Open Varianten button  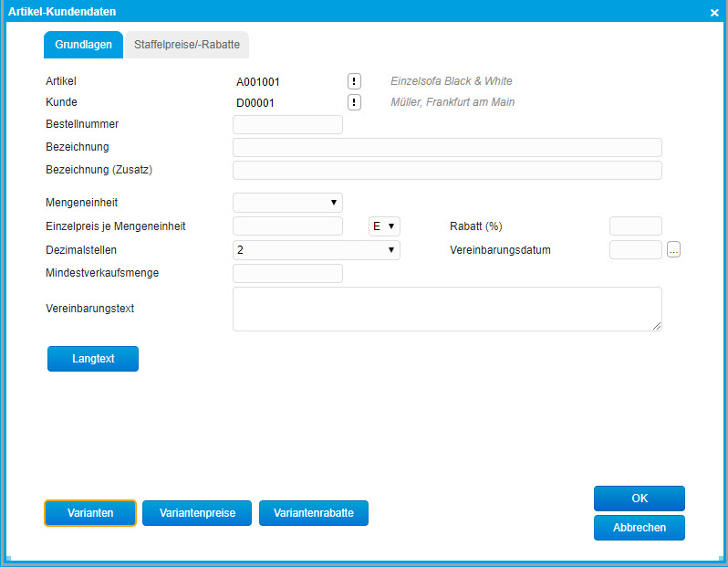tap(89, 513)
